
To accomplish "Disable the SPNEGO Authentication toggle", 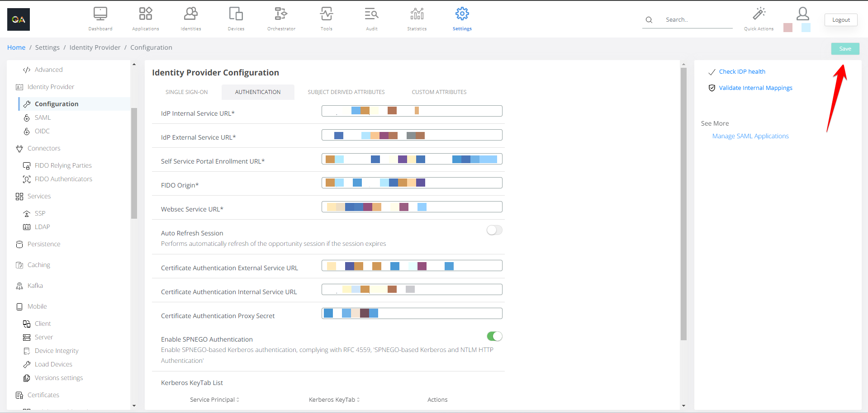I will (x=494, y=337).
